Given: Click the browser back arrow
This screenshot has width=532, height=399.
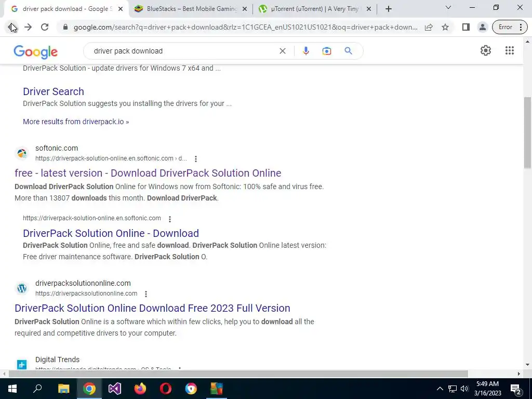Looking at the screenshot, I should [11, 27].
